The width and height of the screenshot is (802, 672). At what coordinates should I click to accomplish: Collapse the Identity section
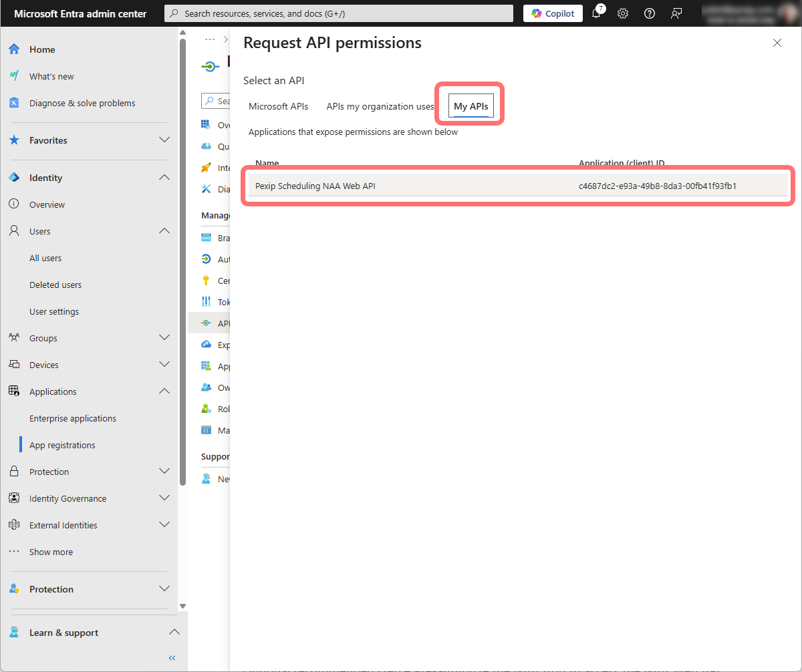[x=164, y=178]
